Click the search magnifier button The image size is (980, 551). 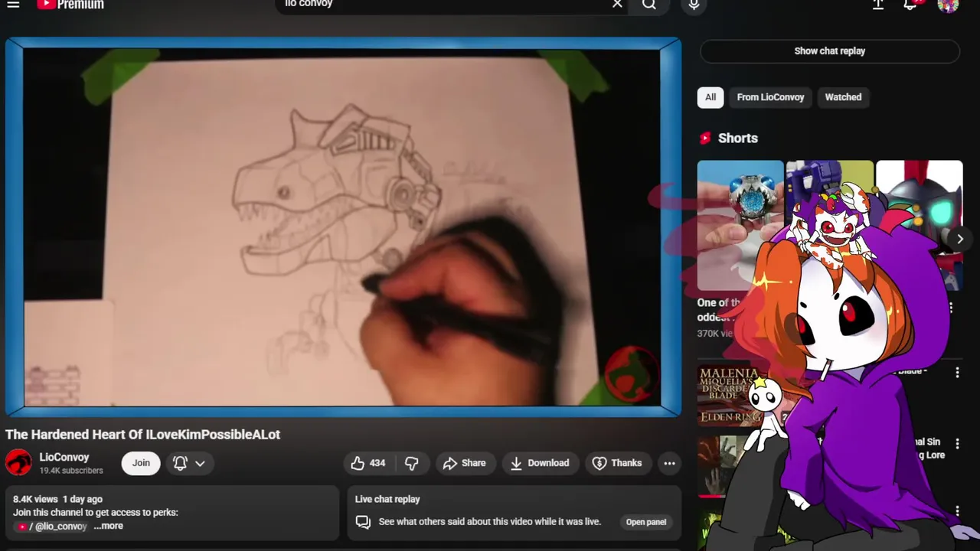[649, 5]
